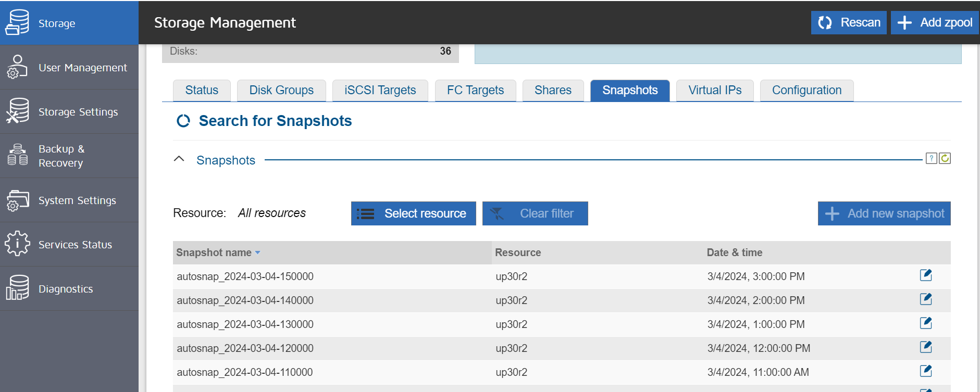The height and width of the screenshot is (392, 980).
Task: Edit snapshot autosnap_2024-03-04-140000
Action: click(926, 299)
